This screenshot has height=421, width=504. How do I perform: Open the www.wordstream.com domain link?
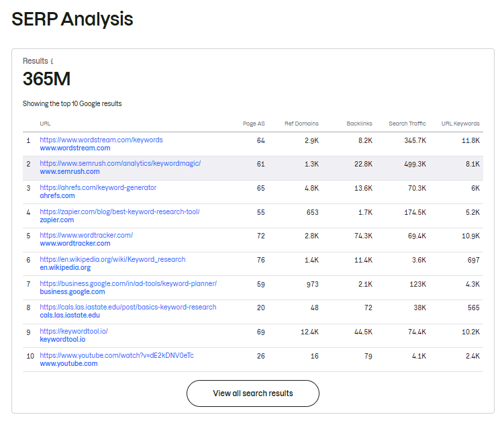tap(75, 148)
